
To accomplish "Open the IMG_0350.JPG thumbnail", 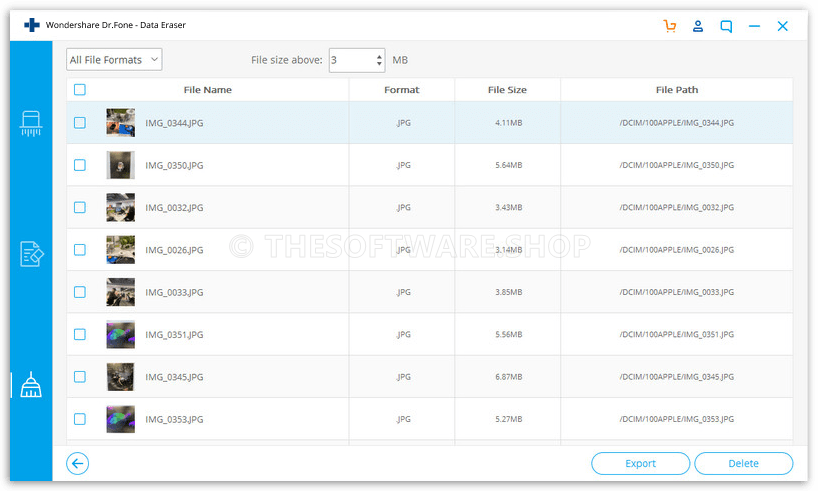I will coord(121,165).
